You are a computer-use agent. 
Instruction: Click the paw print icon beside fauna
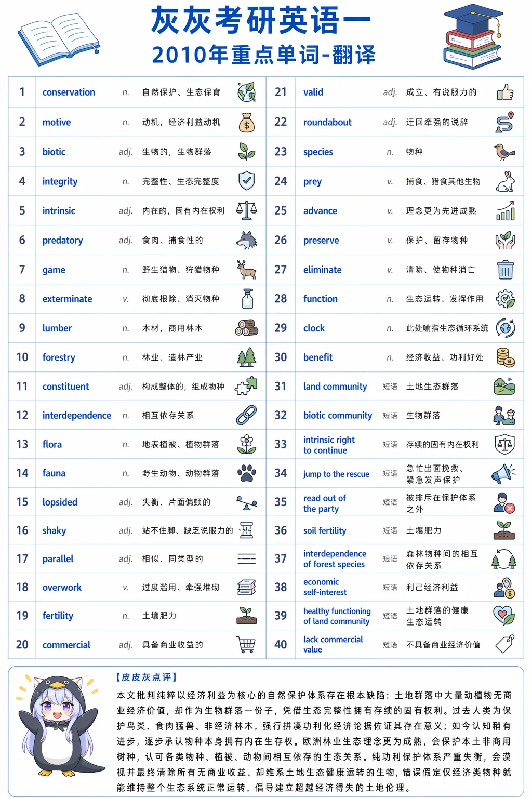pyautogui.click(x=246, y=473)
